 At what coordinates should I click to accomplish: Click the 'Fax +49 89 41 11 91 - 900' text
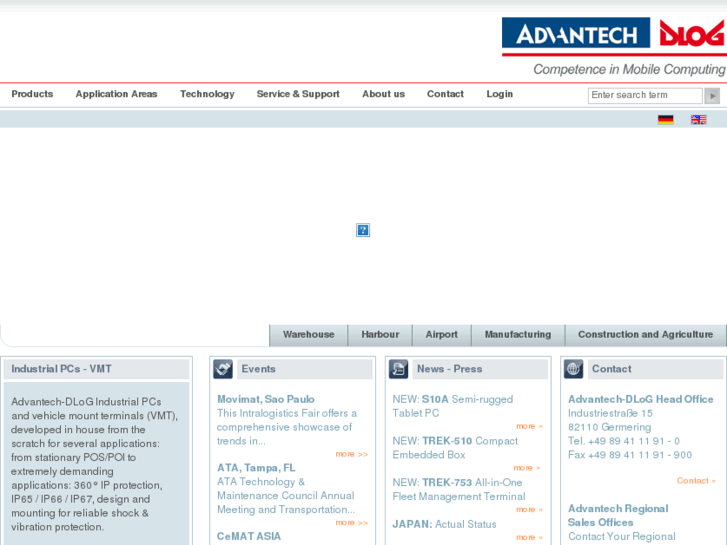click(630, 455)
